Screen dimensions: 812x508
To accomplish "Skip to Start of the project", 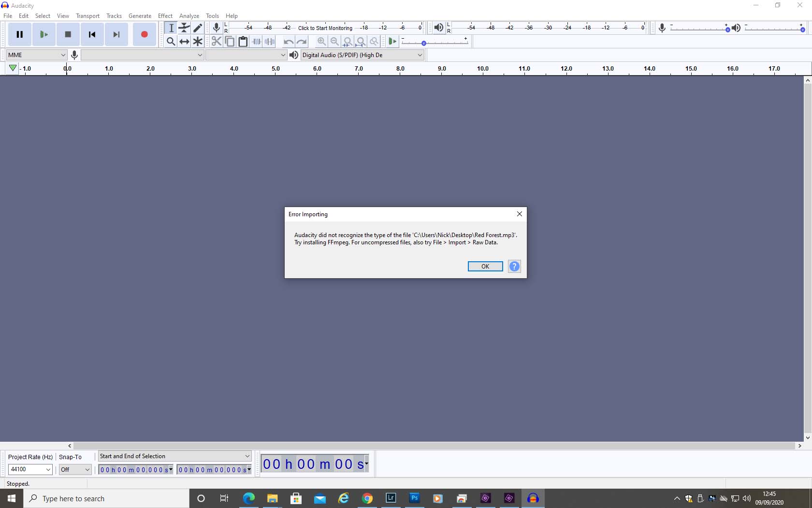I will coord(92,34).
